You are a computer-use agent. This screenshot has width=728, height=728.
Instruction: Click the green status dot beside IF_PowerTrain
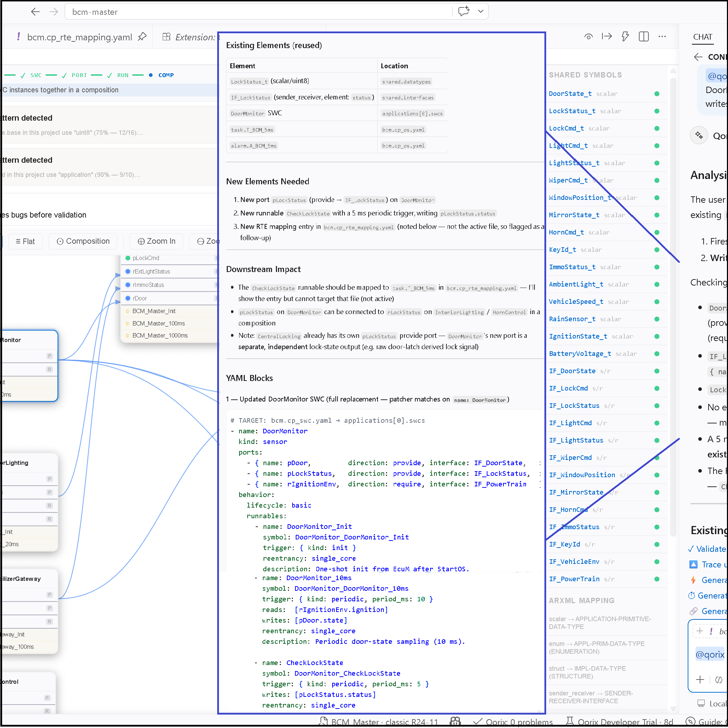[x=657, y=579]
